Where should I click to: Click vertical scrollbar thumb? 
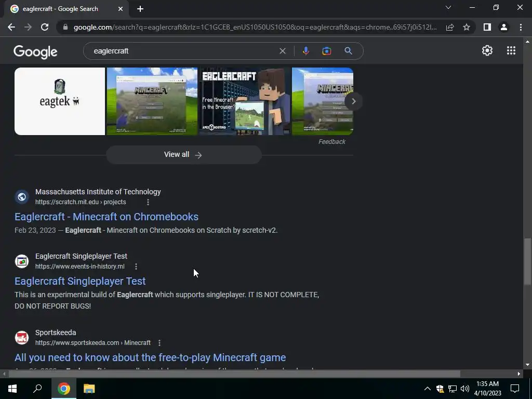(527, 261)
